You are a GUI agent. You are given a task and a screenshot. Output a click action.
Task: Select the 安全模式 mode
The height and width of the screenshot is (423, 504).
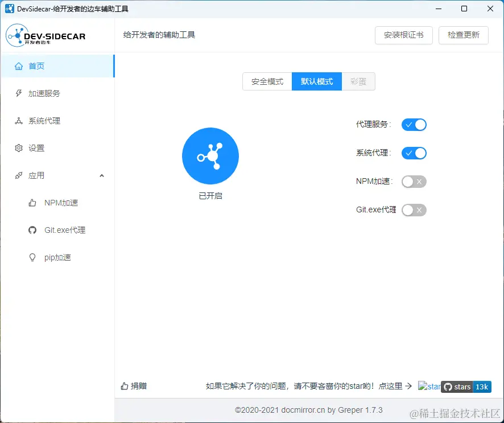click(x=267, y=81)
